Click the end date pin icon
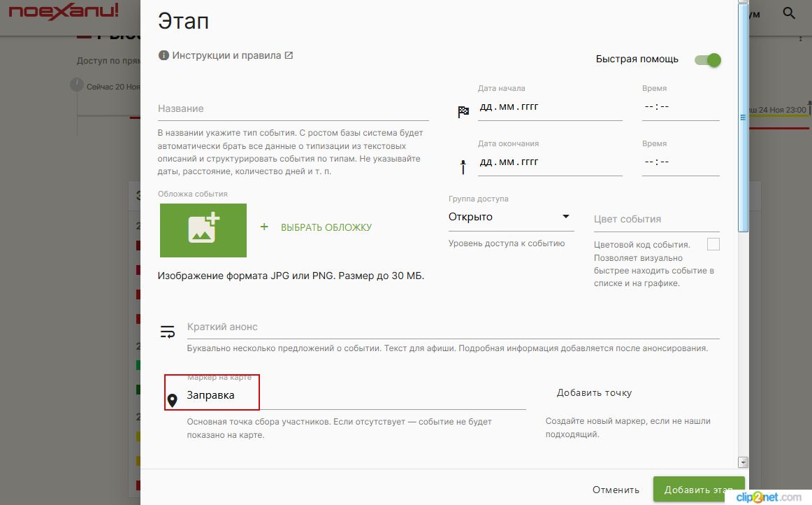Screen dimensions: 812x505 click(x=463, y=167)
